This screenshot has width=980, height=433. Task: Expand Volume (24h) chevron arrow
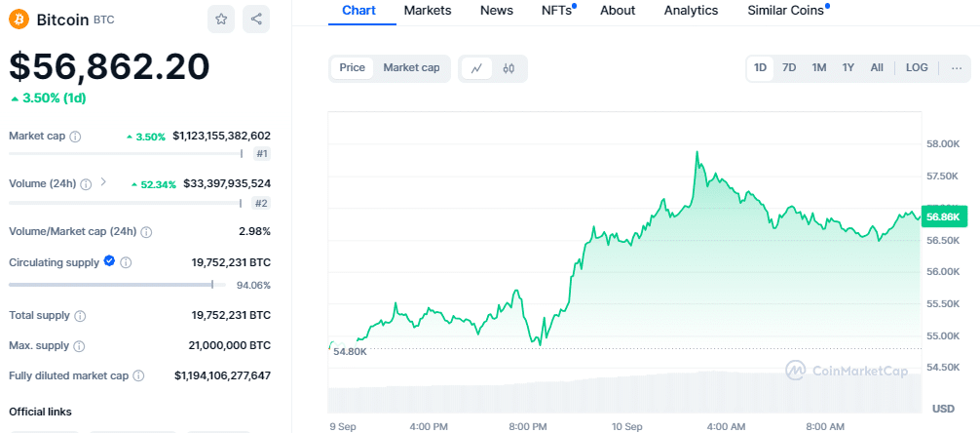click(x=103, y=182)
